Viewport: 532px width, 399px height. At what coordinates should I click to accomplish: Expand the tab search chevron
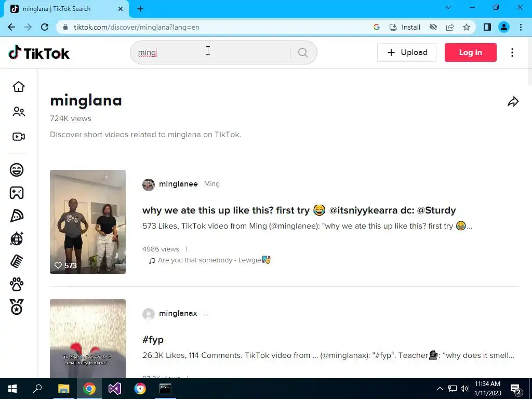point(448,7)
